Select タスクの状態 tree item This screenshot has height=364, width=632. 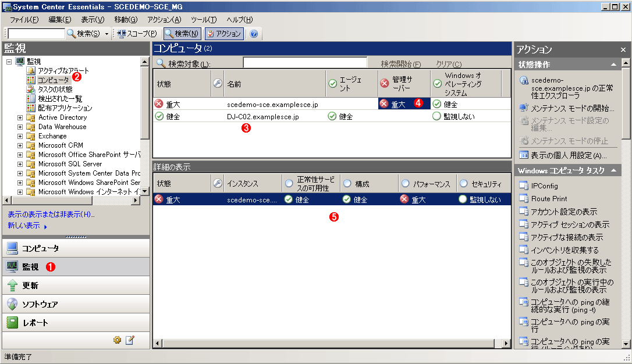point(55,90)
